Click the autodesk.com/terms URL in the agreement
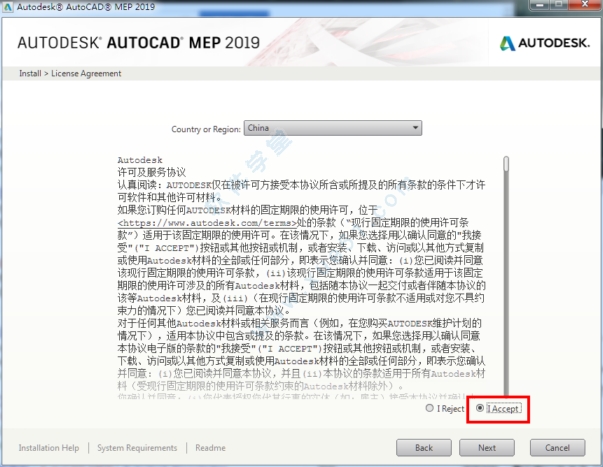The width and height of the screenshot is (603, 467). coord(207,223)
